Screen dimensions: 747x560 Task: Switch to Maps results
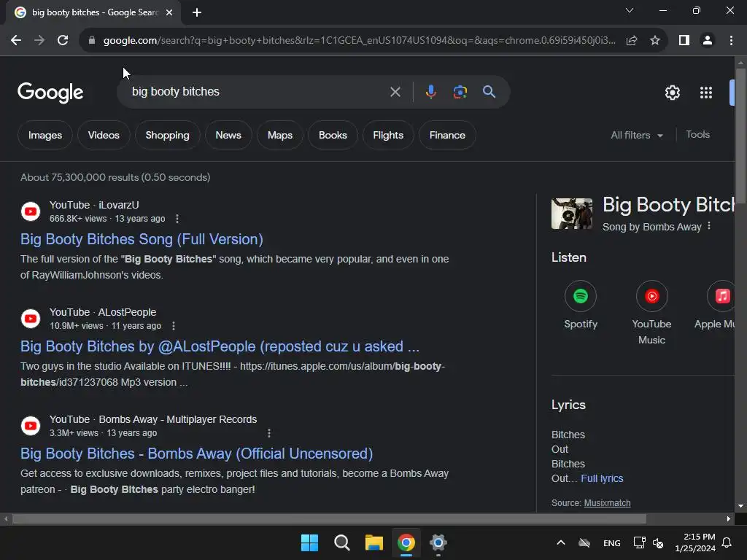pyautogui.click(x=280, y=135)
